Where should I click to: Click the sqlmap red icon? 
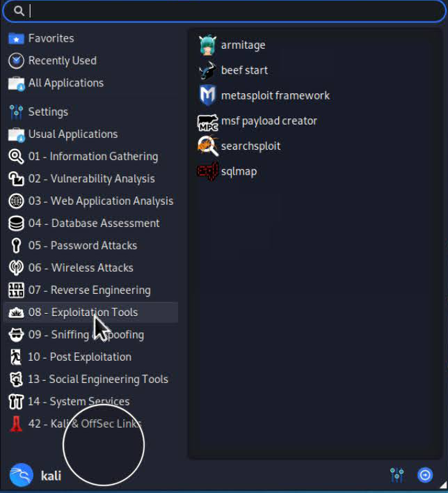(x=208, y=171)
